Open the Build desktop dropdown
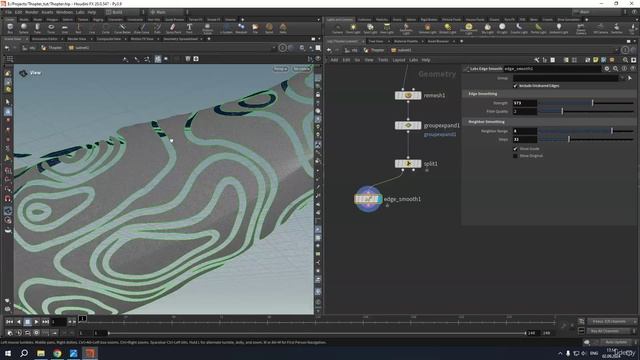The image size is (640, 360). coord(124,12)
